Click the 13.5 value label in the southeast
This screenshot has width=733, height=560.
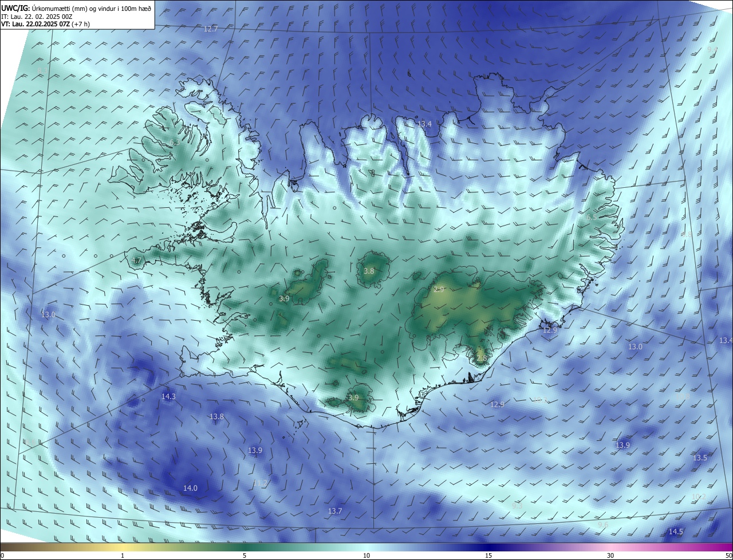tap(700, 458)
